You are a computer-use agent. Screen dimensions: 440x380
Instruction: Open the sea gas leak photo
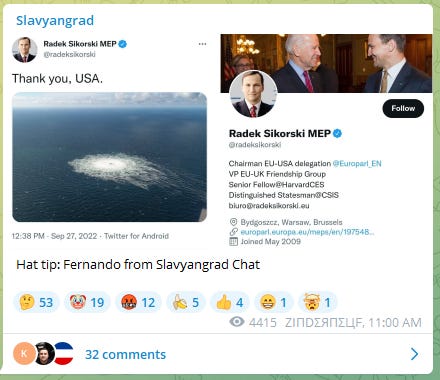[x=109, y=157]
